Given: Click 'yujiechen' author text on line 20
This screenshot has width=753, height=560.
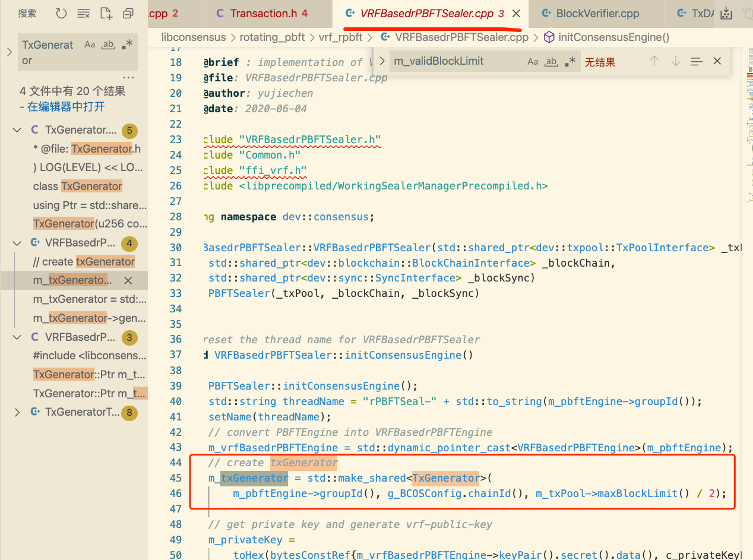Looking at the screenshot, I should (x=285, y=93).
